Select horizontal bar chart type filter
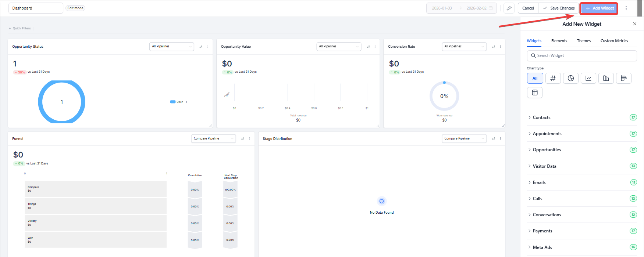 [623, 78]
